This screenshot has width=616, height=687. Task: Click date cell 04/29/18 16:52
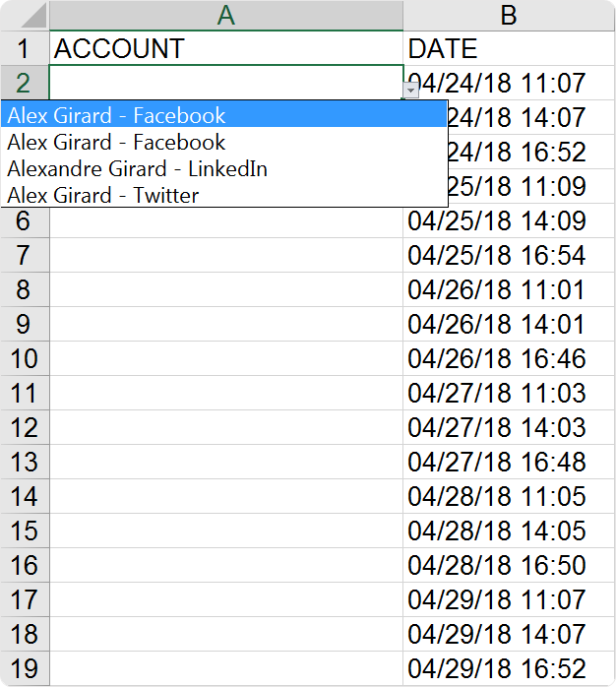(509, 668)
